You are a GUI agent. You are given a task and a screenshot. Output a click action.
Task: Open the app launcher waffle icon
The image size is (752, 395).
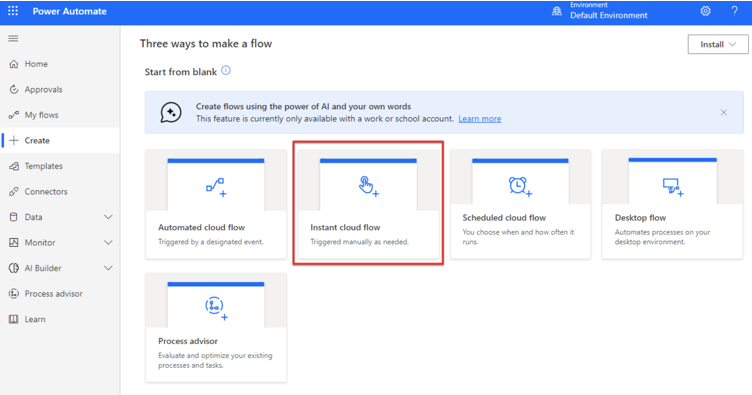point(13,11)
